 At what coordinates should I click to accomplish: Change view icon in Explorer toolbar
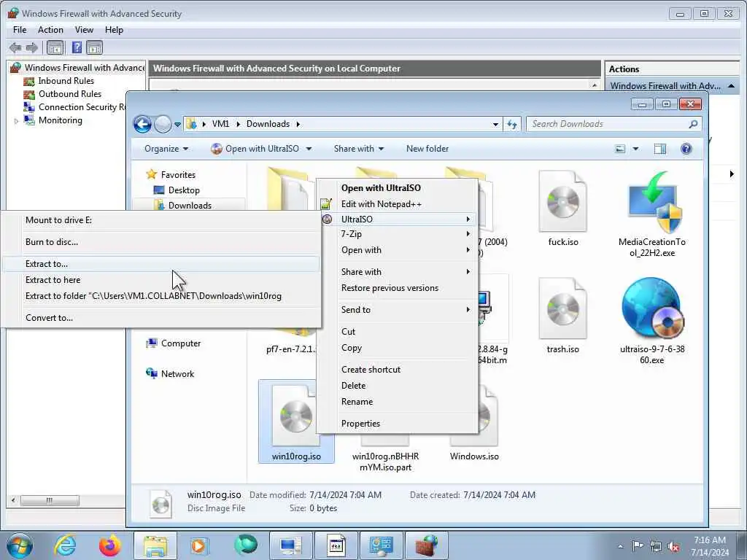620,149
